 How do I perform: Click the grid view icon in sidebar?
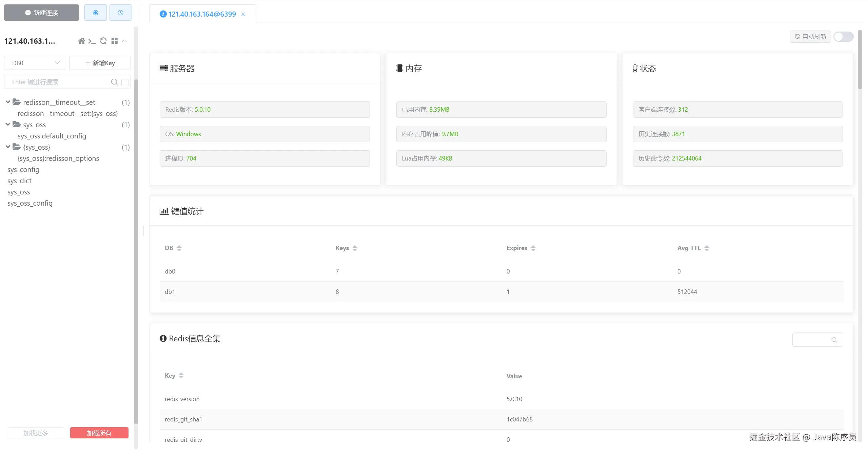point(115,41)
